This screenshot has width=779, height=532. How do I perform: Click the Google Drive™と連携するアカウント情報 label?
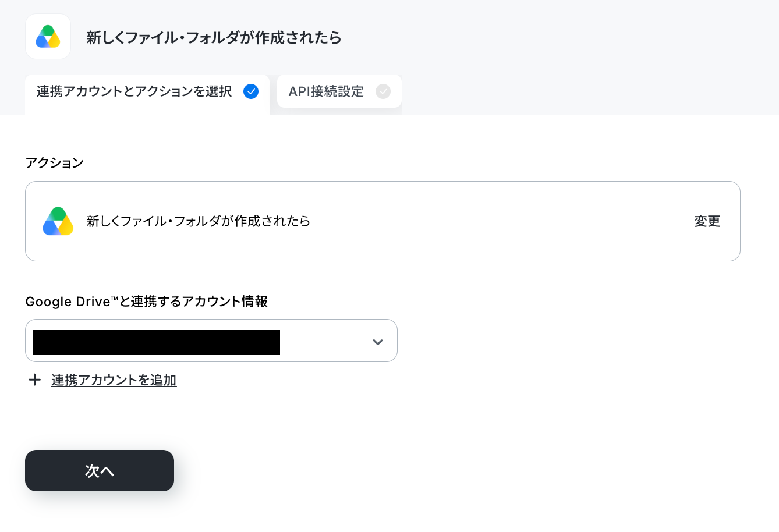click(147, 302)
